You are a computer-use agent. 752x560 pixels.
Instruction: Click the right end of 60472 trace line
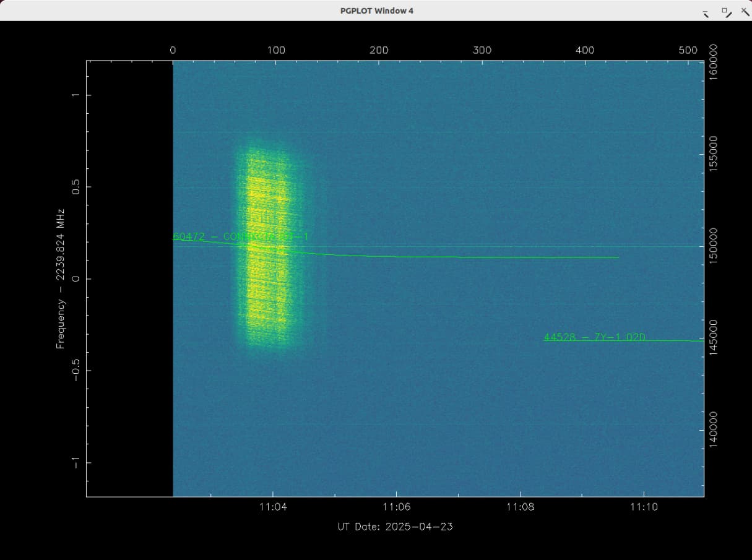(617, 257)
